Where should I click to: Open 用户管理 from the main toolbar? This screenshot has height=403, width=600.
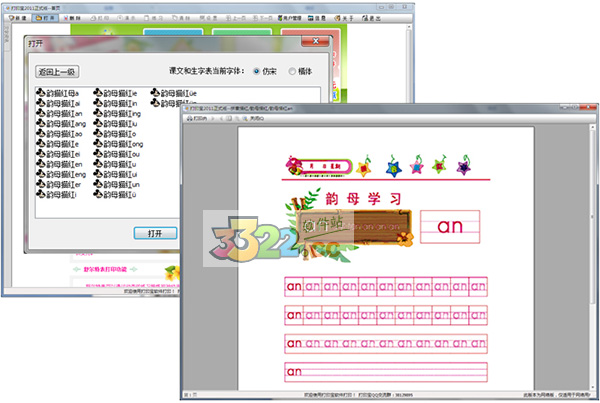[x=290, y=18]
